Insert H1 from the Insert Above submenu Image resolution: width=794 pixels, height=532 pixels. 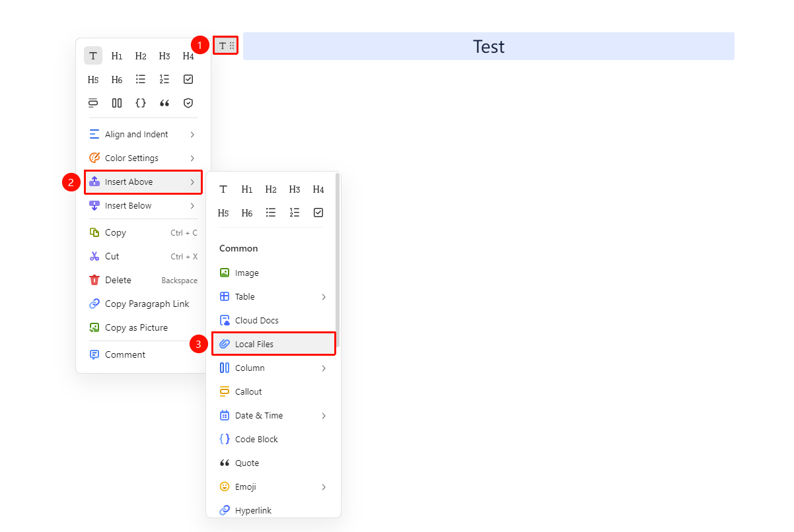pos(247,189)
